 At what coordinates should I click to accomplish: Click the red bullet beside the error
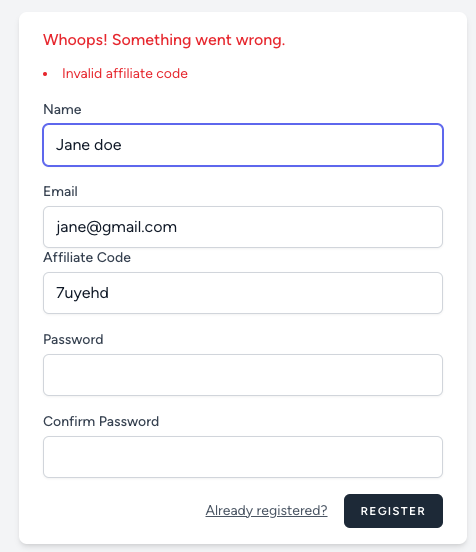[x=45, y=74]
